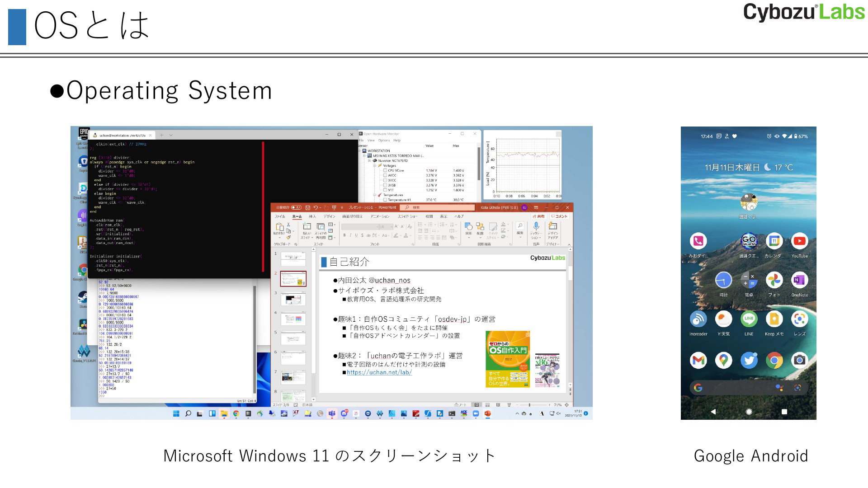This screenshot has height=488, width=868.
Task: Open Camera app on Android dock
Action: pos(799,360)
